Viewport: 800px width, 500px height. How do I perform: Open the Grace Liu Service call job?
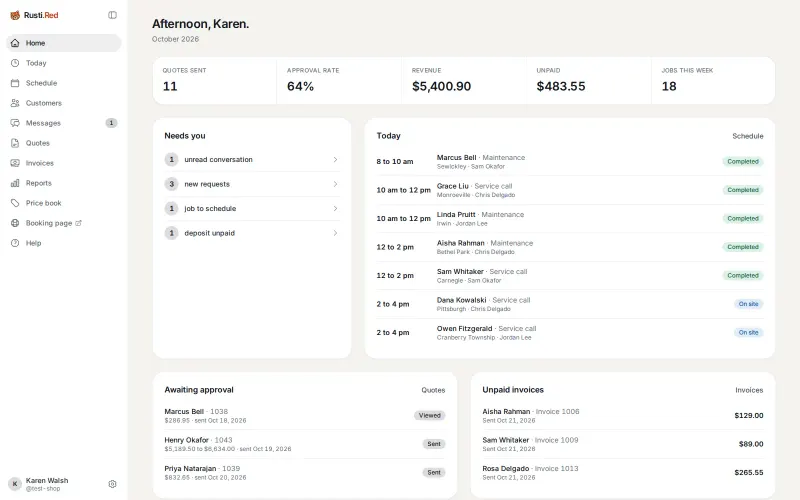(570, 190)
